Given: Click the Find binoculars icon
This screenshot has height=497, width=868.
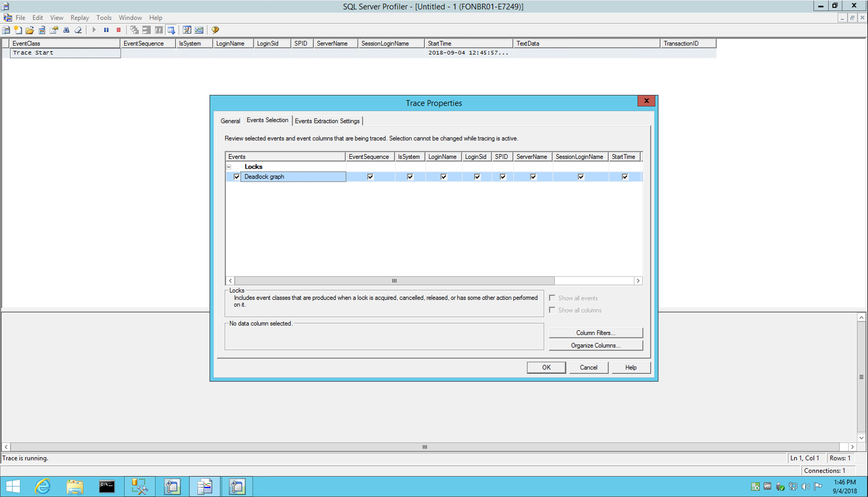Looking at the screenshot, I should (x=66, y=30).
